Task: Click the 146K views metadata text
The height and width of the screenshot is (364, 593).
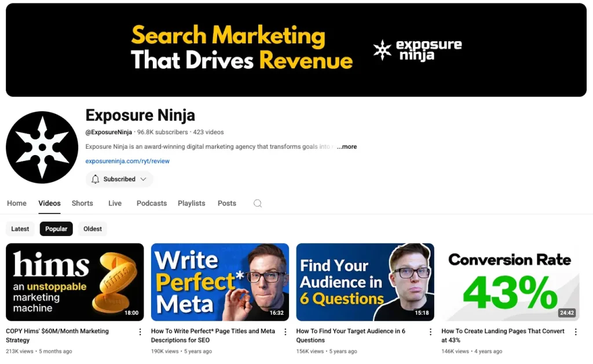Action: [x=455, y=351]
